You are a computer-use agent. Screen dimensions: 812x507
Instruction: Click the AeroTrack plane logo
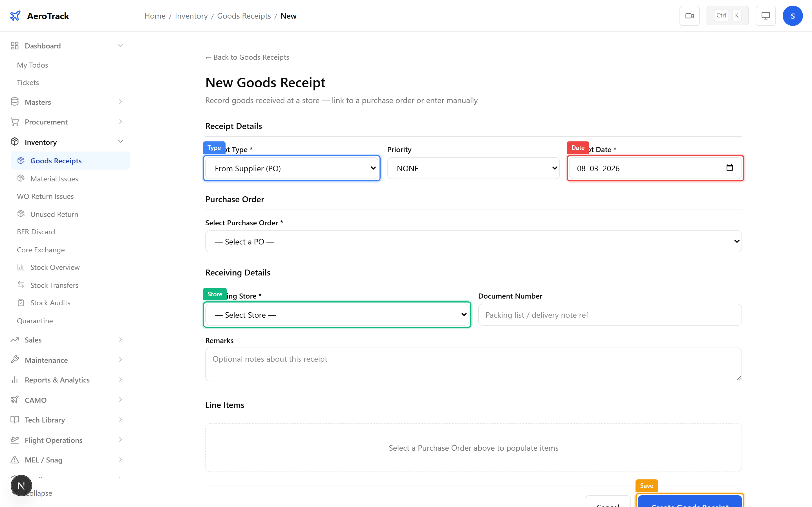point(16,15)
